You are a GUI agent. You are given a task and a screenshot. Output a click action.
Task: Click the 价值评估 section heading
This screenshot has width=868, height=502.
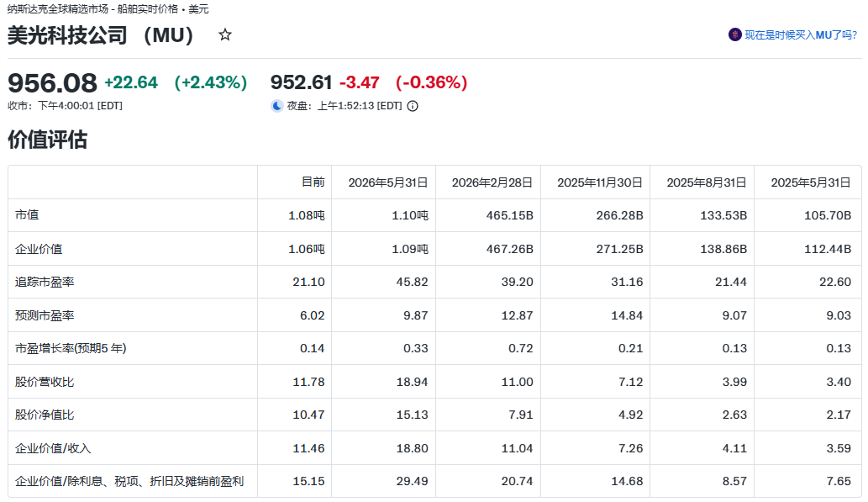click(48, 140)
